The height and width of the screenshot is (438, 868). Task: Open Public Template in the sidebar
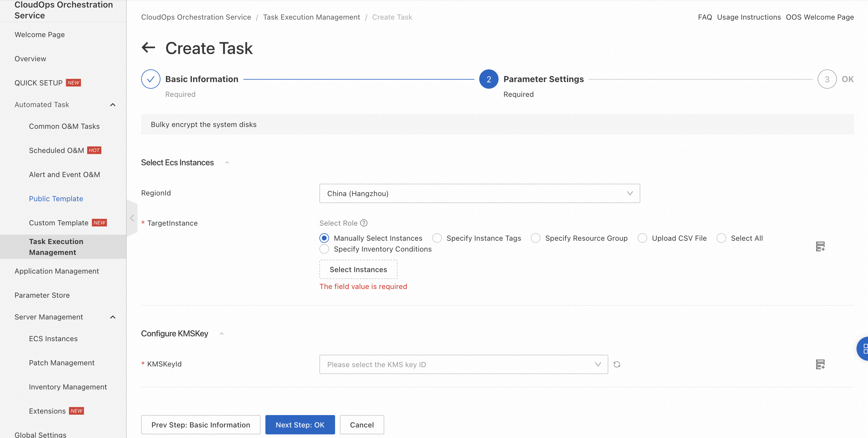56,198
